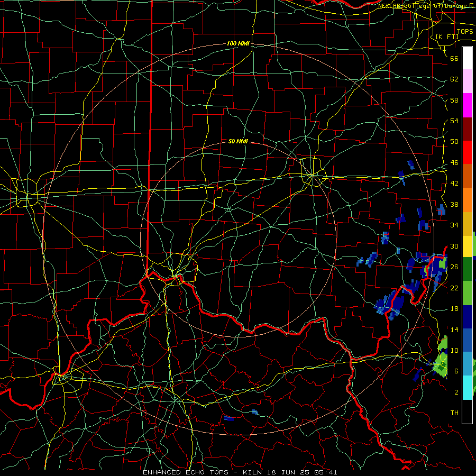Screen dimensions: 476x476
Task: Click the black TH legend band
Action: (467, 411)
